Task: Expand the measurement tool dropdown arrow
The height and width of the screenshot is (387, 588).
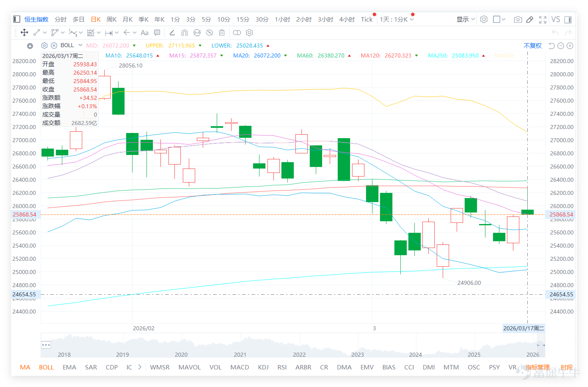Action: click(x=99, y=33)
